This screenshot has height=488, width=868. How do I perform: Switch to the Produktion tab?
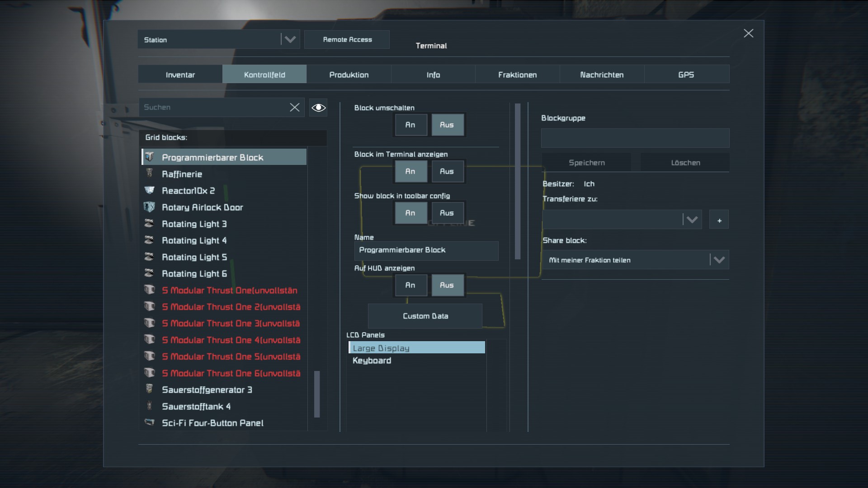(x=349, y=75)
